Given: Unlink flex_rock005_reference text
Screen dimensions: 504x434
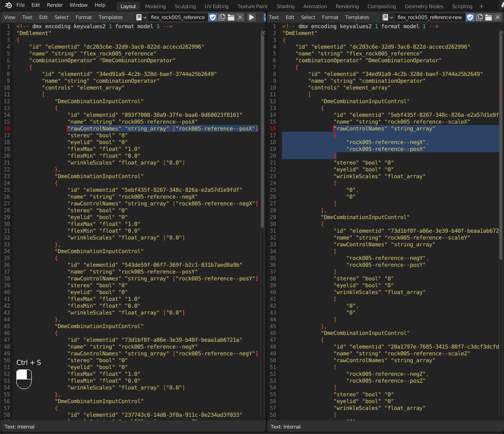Looking at the screenshot, I should click(x=240, y=17).
